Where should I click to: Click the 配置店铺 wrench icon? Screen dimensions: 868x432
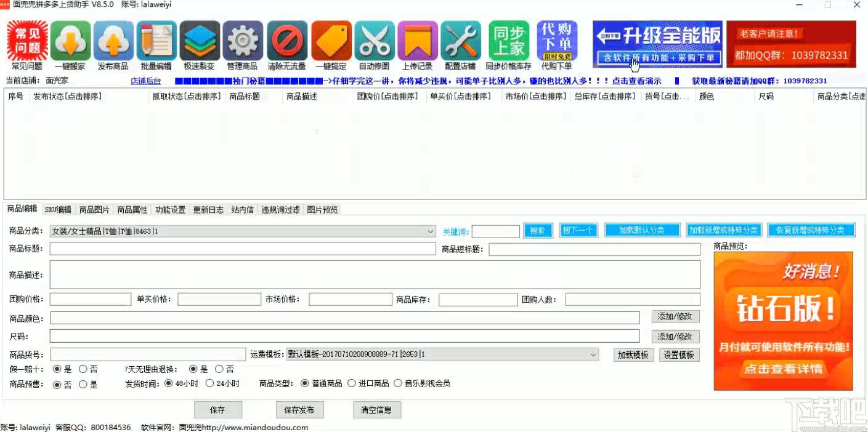(461, 41)
